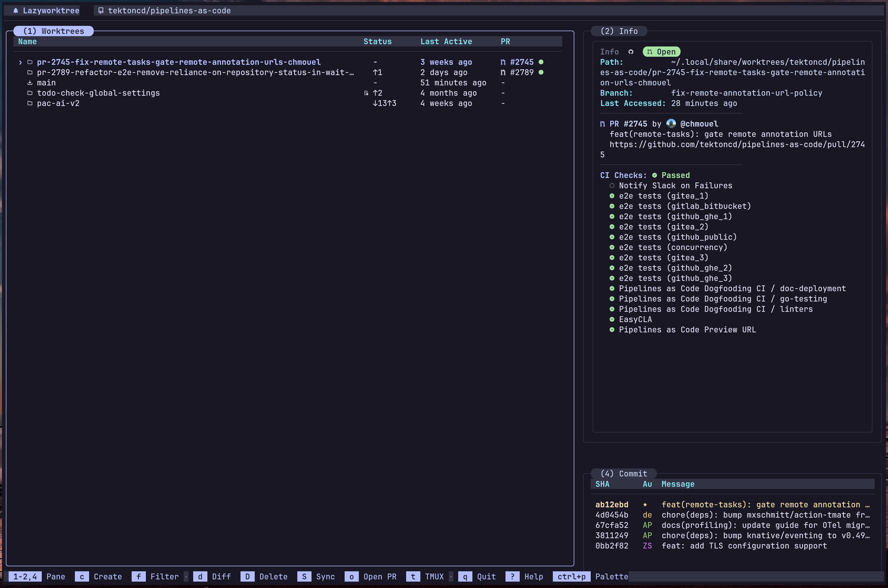Select commit 0bb2f82 adding TLS configuration
The width and height of the screenshot is (888, 588).
tap(733, 546)
